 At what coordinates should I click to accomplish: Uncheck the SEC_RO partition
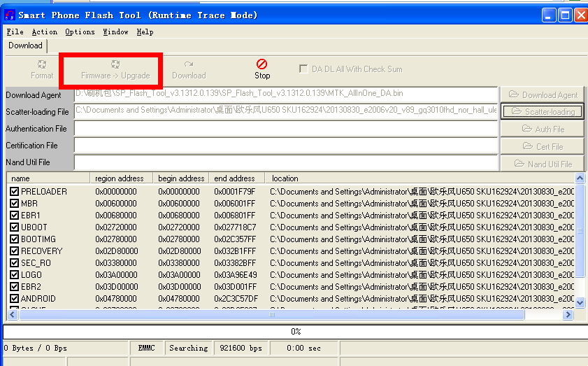(14, 262)
